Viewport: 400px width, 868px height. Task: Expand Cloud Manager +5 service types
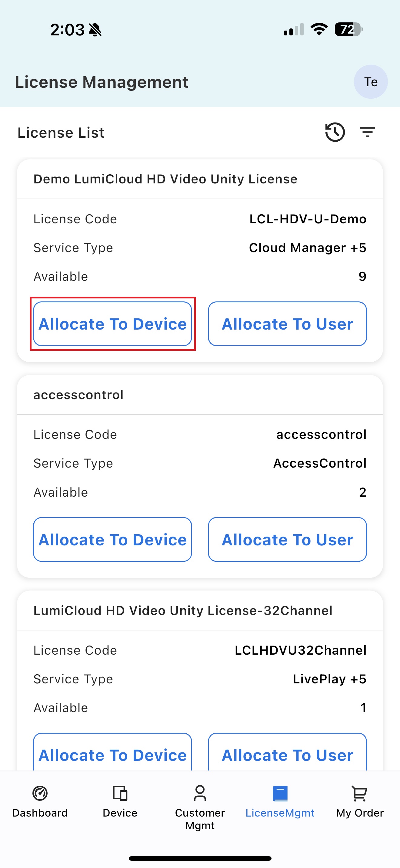(307, 248)
